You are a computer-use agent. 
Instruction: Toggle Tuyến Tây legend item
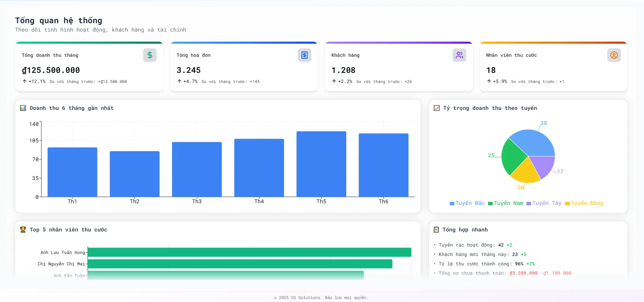[x=544, y=203]
